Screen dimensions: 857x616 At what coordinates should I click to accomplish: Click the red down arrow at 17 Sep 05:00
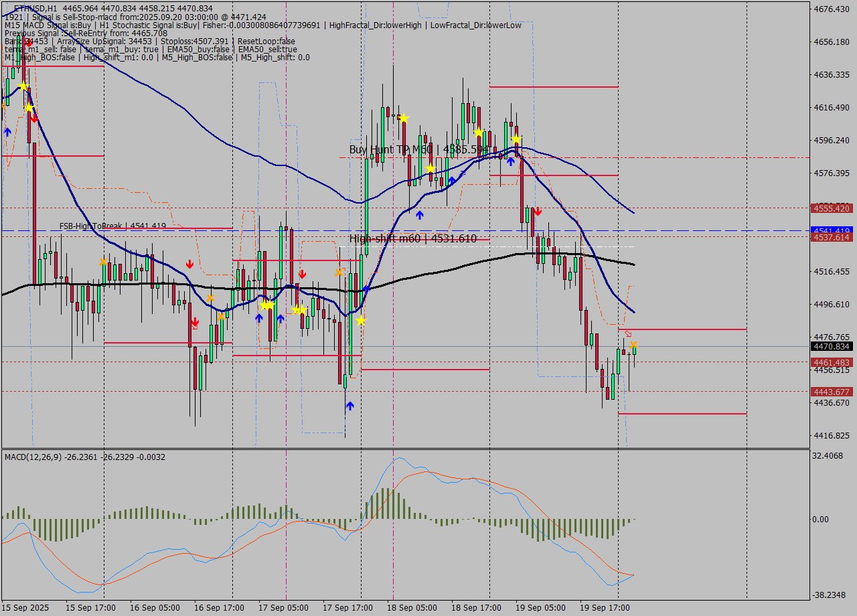coord(303,273)
